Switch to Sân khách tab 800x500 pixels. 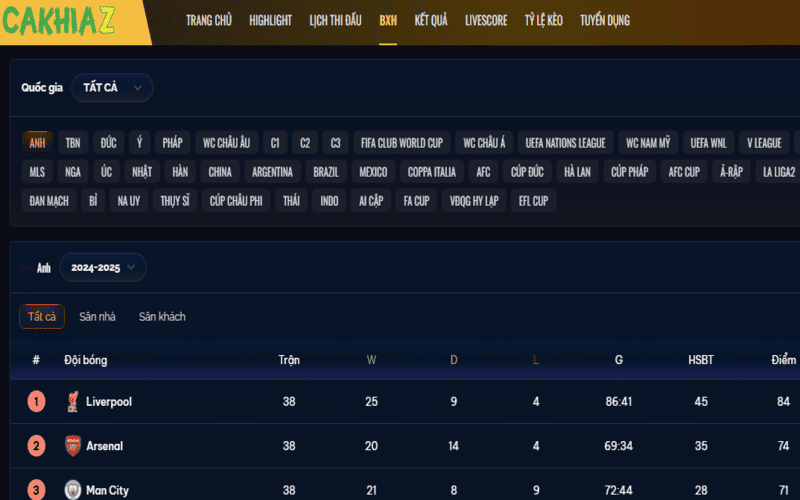[162, 317]
